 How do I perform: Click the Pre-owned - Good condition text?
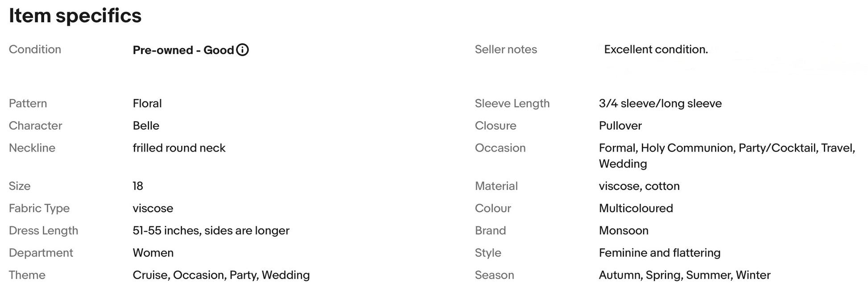tap(183, 50)
